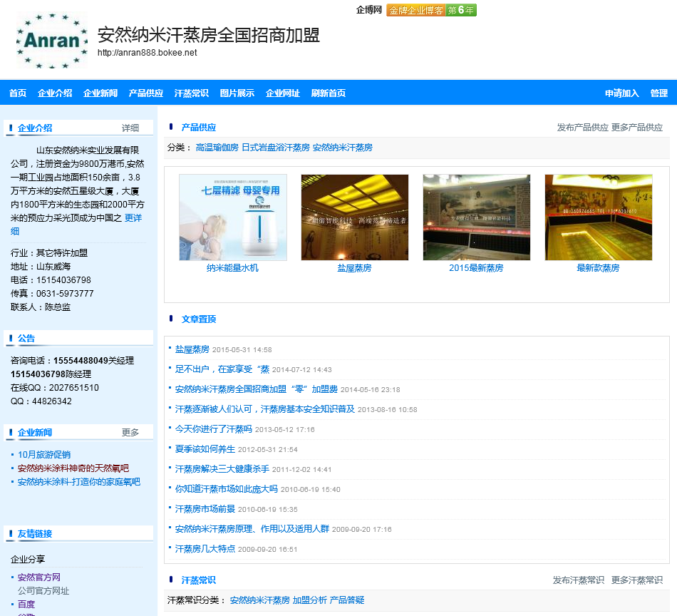The height and width of the screenshot is (616, 677).
Task: Open 2015最新蒸房 product thumbnail image
Action: click(476, 217)
